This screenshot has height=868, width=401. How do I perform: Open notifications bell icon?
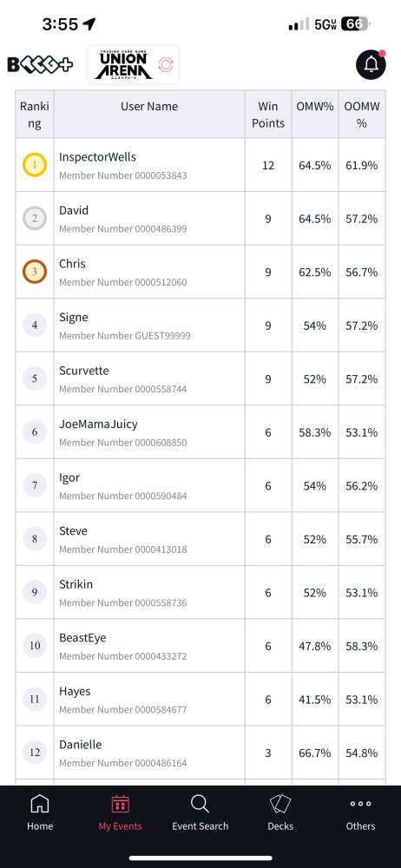pyautogui.click(x=371, y=65)
